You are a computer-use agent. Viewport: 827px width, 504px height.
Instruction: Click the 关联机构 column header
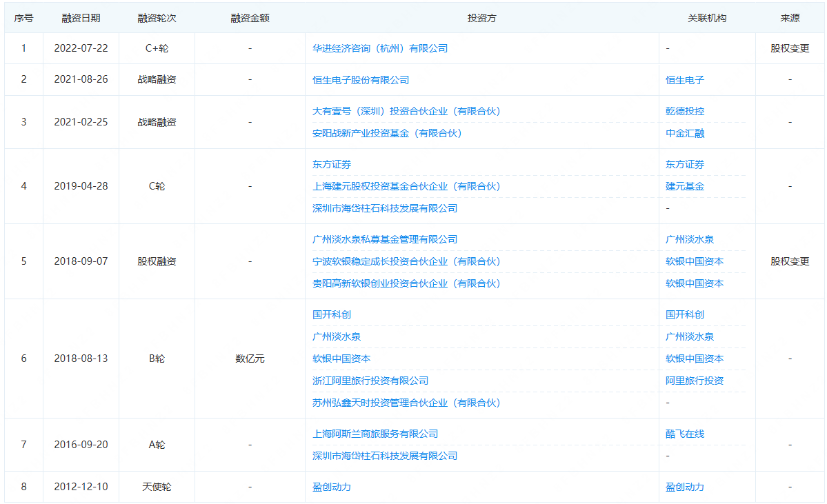coord(707,19)
